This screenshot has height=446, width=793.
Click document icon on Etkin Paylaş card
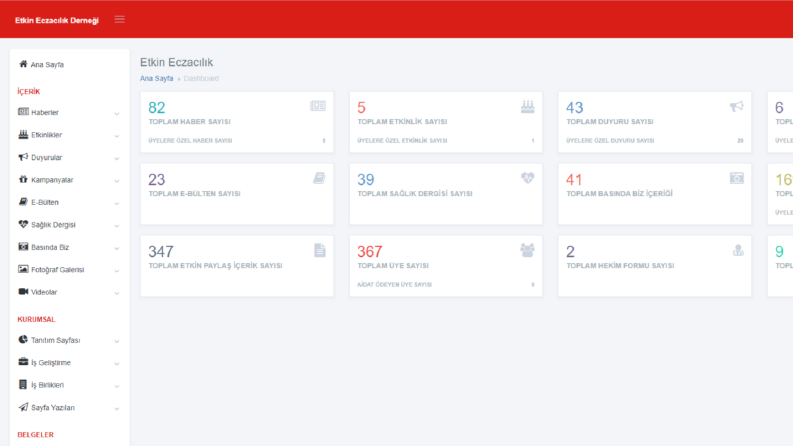coord(320,250)
